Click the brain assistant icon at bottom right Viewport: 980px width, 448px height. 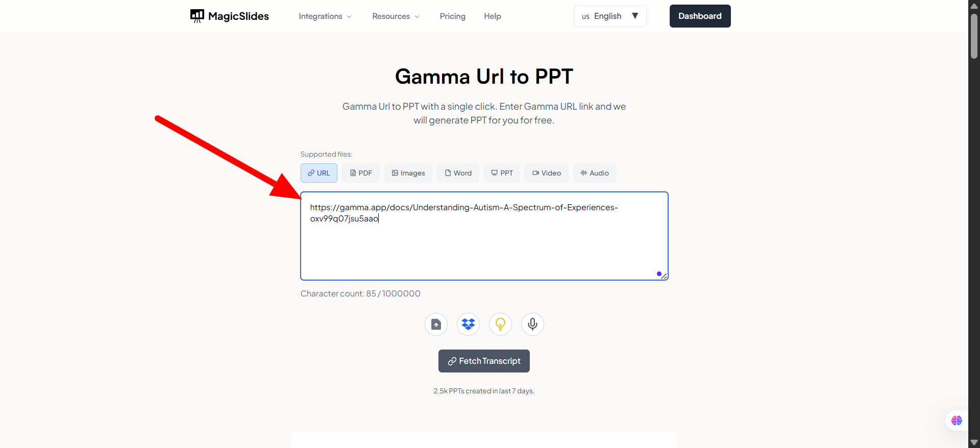(x=957, y=420)
